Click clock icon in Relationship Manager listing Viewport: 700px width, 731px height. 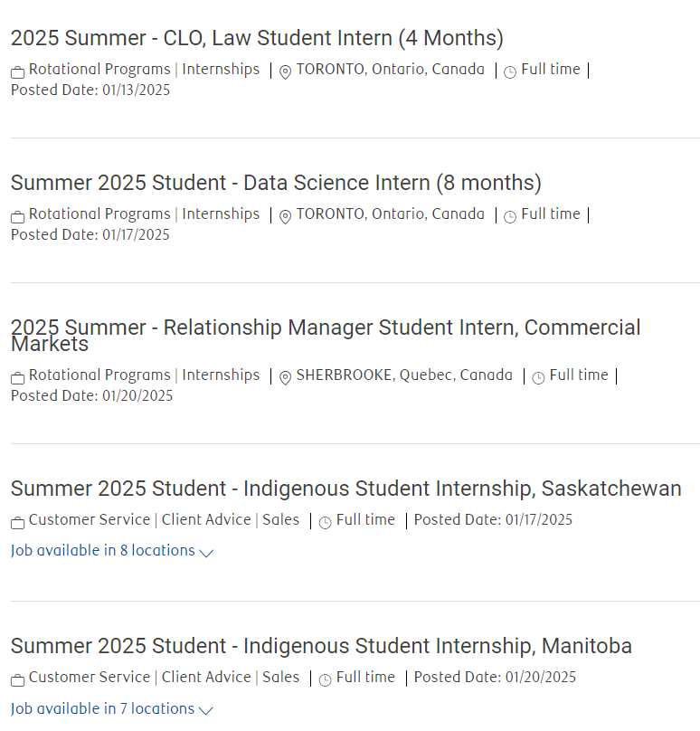point(538,378)
